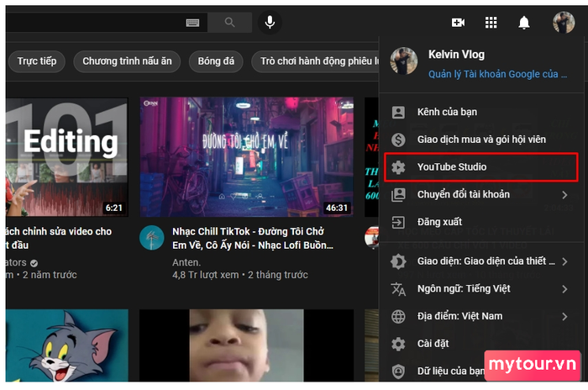
Task: Select the Trực tiếp filter chip
Action: [x=37, y=61]
